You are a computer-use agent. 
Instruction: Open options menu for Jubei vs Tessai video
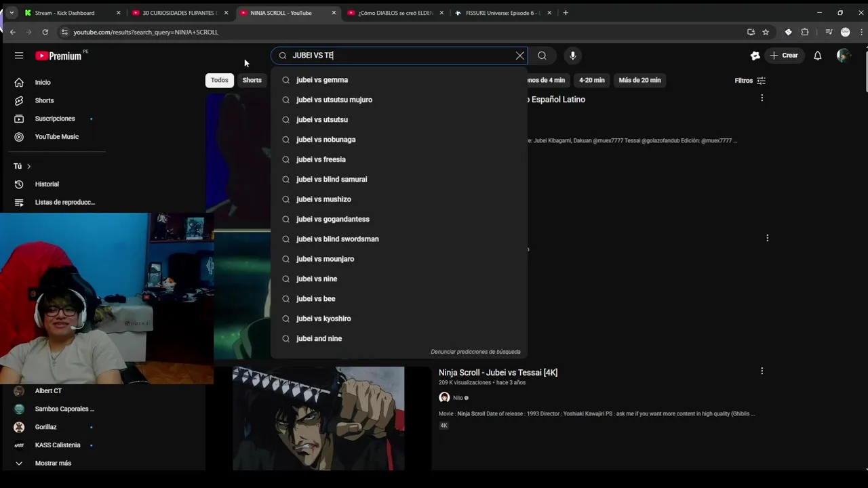762,371
